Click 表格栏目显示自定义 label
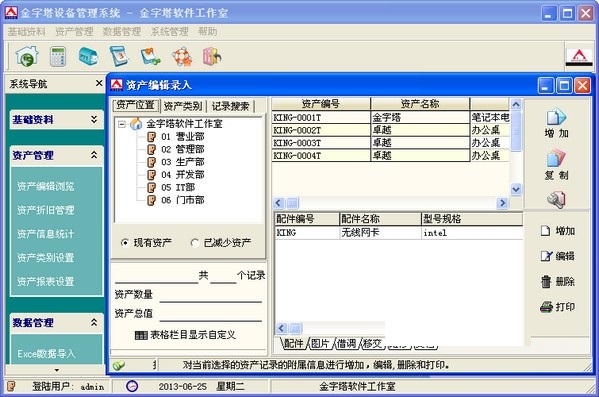Image resolution: width=599 pixels, height=397 pixels. (193, 335)
